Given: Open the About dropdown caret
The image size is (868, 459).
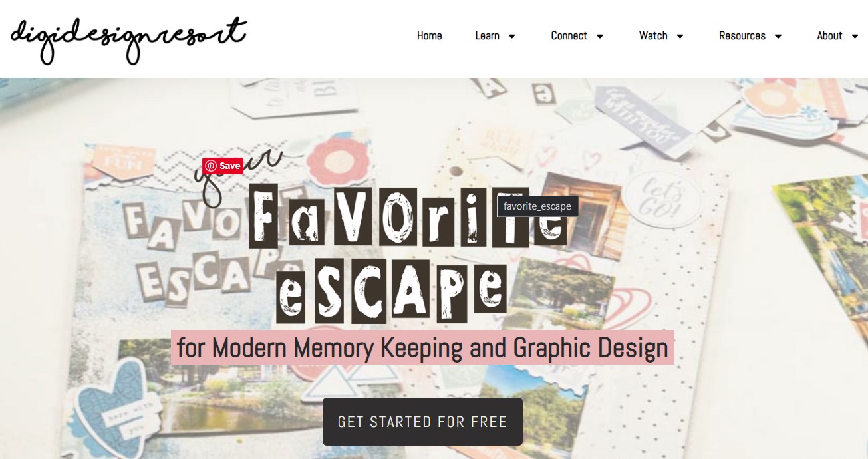Looking at the screenshot, I should 855,37.
